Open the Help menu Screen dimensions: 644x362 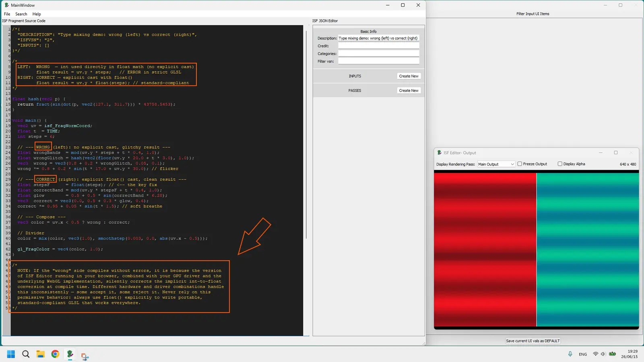click(x=37, y=14)
